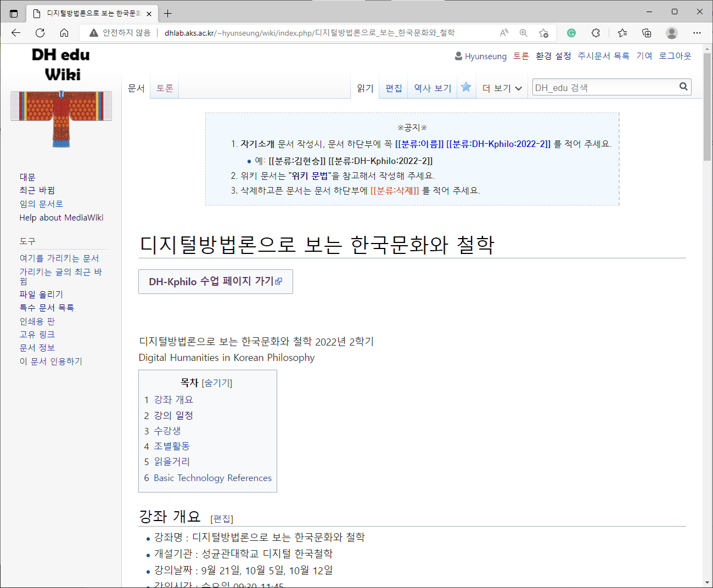Viewport: 713px width, 588px height.
Task: Click the address bar URL
Action: [309, 33]
